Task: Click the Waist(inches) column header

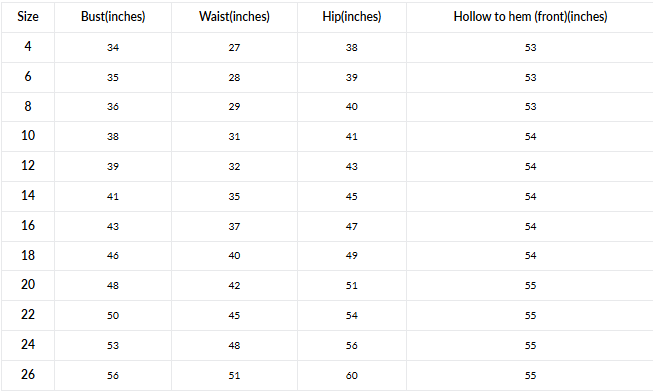Action: [x=234, y=17]
